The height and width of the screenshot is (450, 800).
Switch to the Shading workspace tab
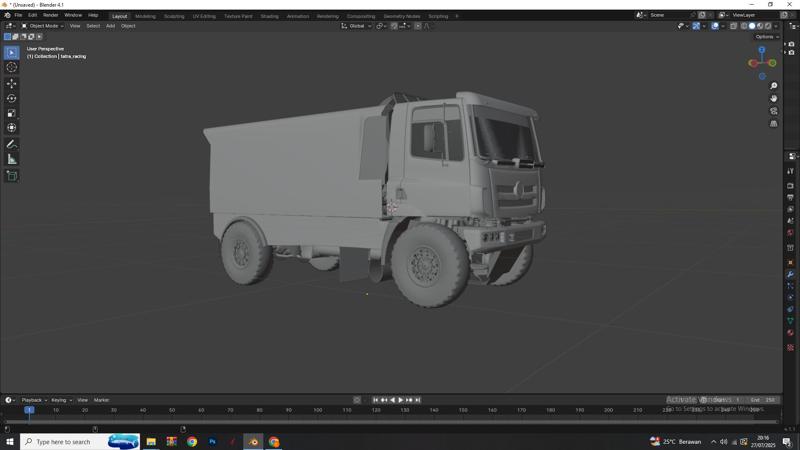click(269, 16)
